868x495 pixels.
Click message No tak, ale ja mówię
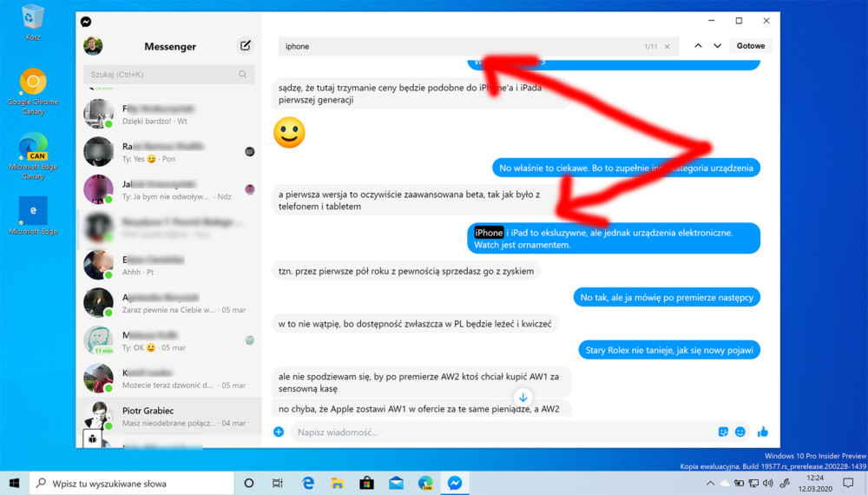point(667,297)
